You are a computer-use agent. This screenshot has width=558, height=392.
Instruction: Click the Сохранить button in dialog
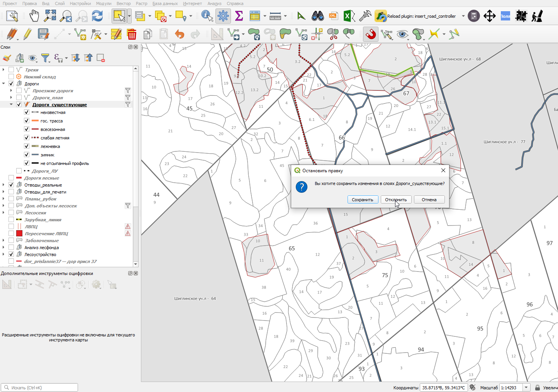pyautogui.click(x=363, y=200)
